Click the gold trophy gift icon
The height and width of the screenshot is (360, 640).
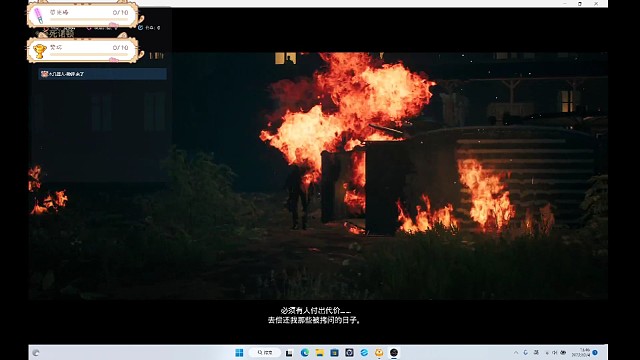(x=39, y=51)
